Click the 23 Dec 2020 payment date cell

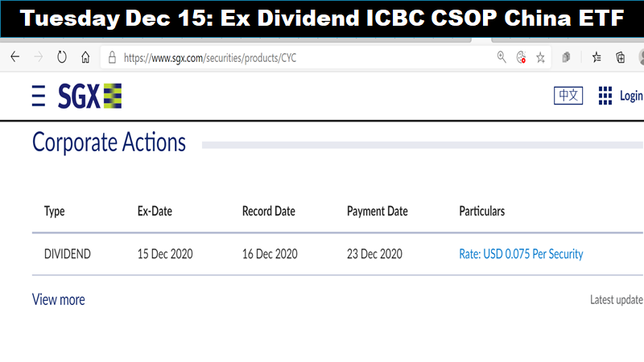pos(374,254)
